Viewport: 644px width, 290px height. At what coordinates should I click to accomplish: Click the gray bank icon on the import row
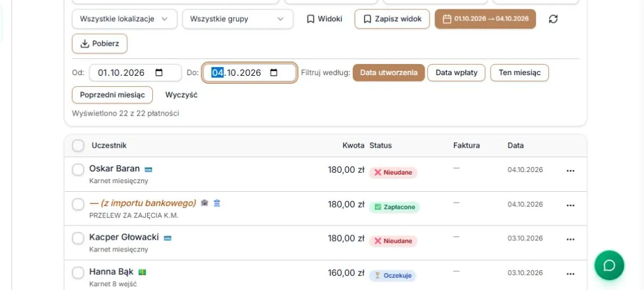tap(204, 203)
